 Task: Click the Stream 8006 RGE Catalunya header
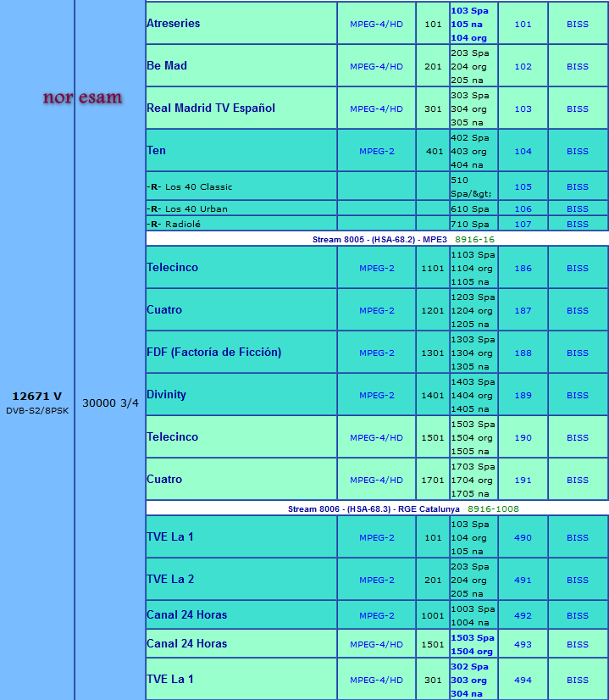[374, 509]
